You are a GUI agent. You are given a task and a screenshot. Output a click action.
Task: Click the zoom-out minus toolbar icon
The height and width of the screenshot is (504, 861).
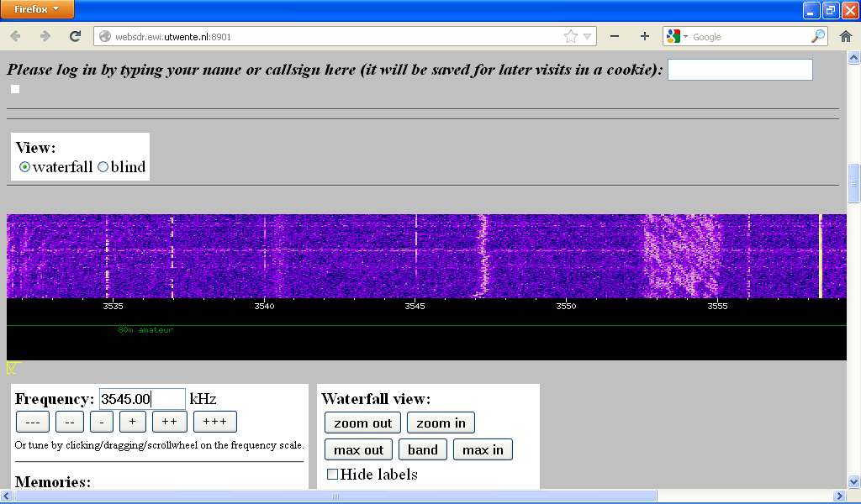click(615, 36)
